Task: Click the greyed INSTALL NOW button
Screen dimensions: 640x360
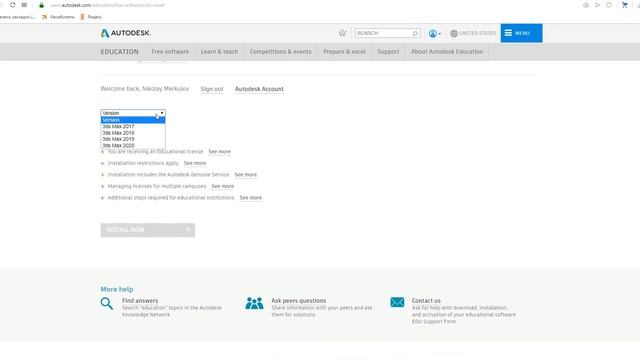Action: point(148,230)
